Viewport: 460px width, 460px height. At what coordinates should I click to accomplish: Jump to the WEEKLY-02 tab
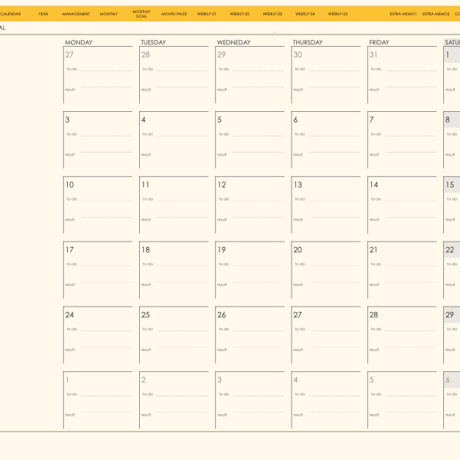tap(239, 14)
